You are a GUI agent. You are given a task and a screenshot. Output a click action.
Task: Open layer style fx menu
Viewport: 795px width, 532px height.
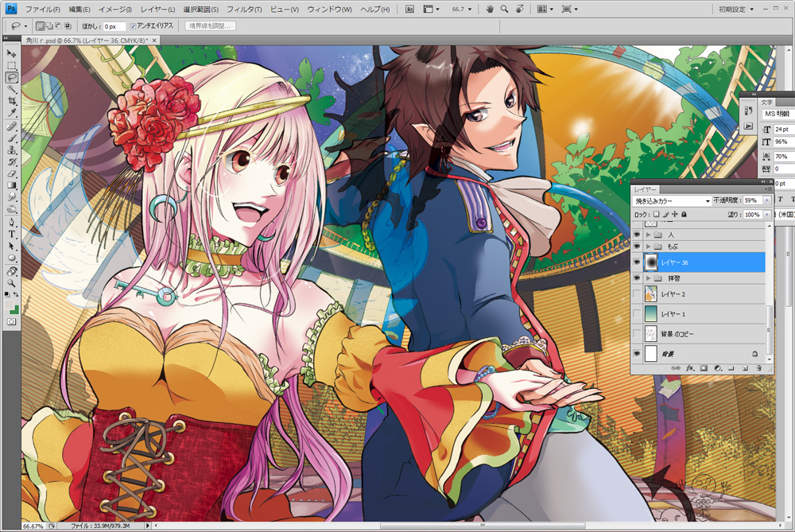click(x=689, y=368)
